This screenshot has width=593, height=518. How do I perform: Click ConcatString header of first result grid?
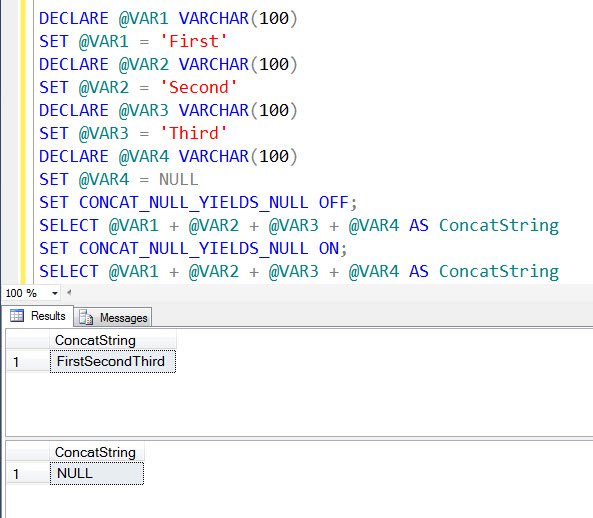coord(113,340)
